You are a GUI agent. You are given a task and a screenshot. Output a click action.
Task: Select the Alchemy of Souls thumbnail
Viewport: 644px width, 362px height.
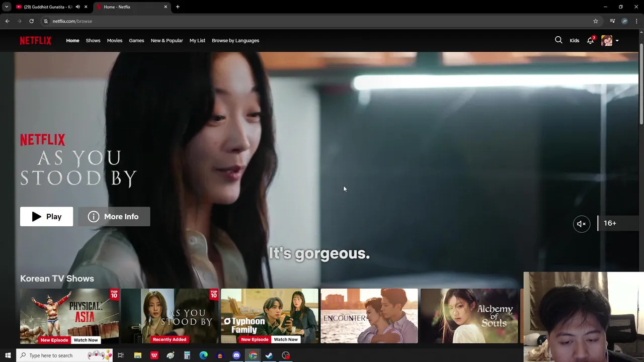pos(469,316)
